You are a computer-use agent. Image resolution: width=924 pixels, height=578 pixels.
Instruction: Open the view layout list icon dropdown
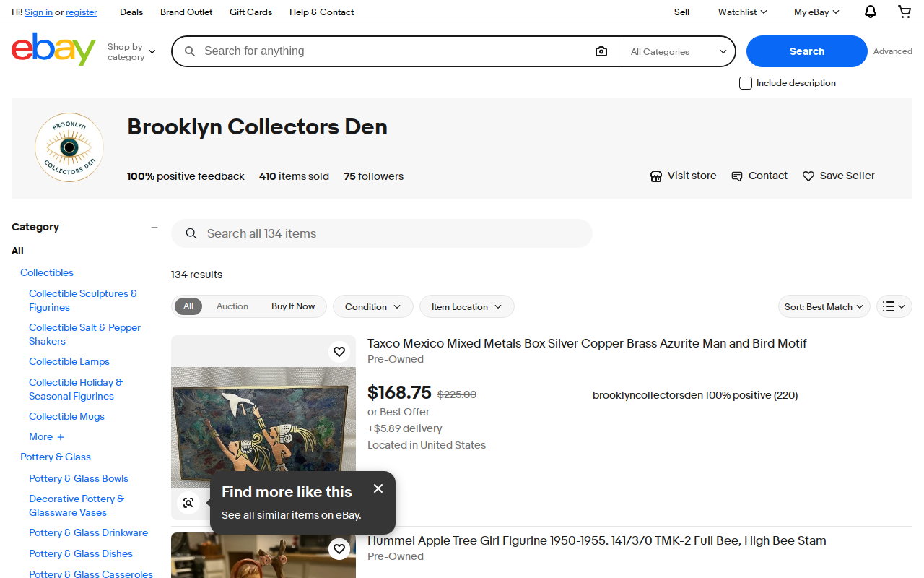tap(894, 306)
